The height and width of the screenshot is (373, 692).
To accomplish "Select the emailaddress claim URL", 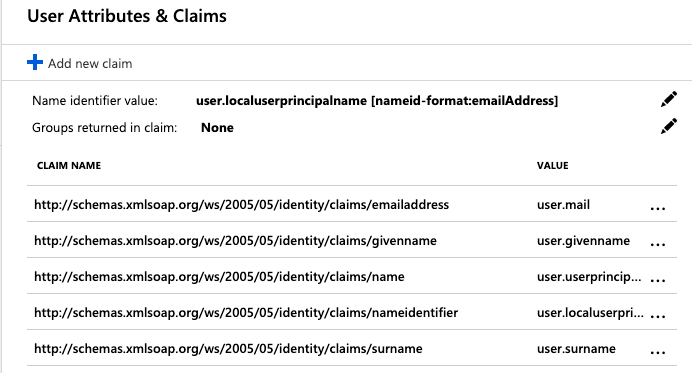I will (241, 205).
